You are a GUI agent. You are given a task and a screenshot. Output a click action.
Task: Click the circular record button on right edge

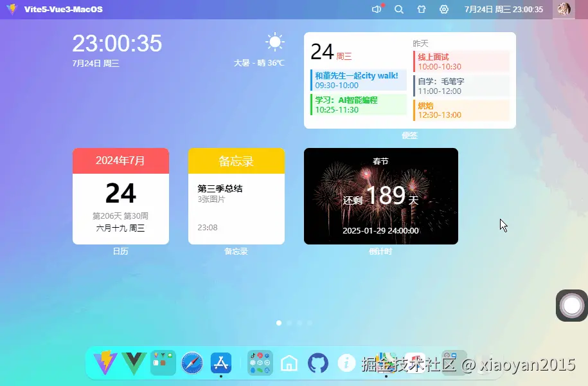click(571, 306)
